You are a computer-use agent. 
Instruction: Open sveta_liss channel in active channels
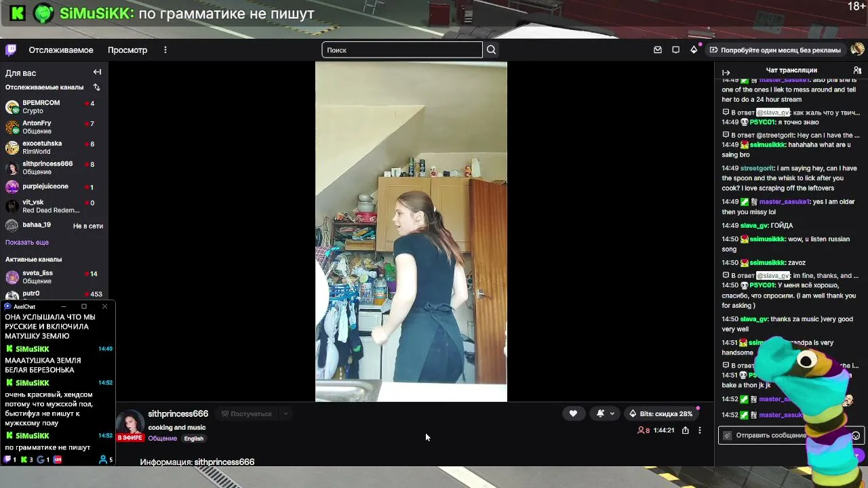pyautogui.click(x=54, y=277)
